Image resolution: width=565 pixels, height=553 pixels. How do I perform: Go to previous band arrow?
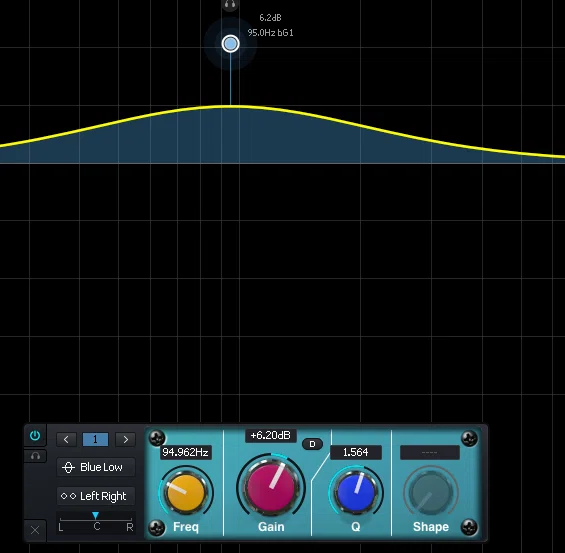[x=66, y=440]
